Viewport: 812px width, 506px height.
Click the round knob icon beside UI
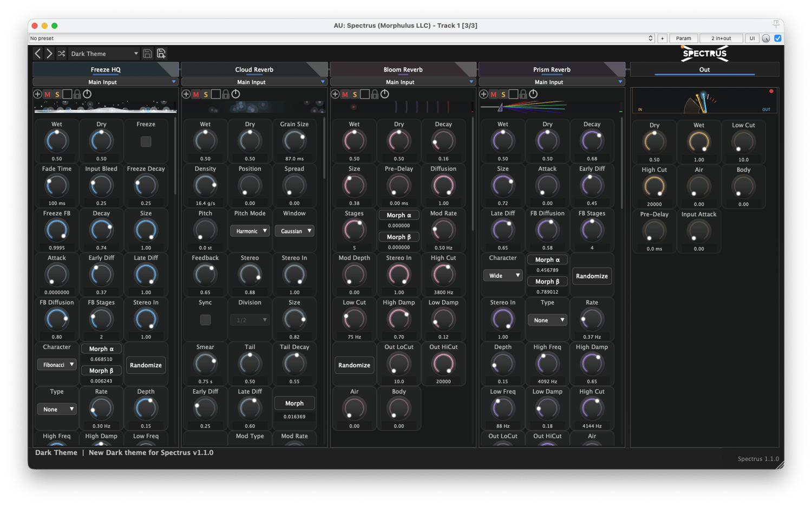pos(766,38)
